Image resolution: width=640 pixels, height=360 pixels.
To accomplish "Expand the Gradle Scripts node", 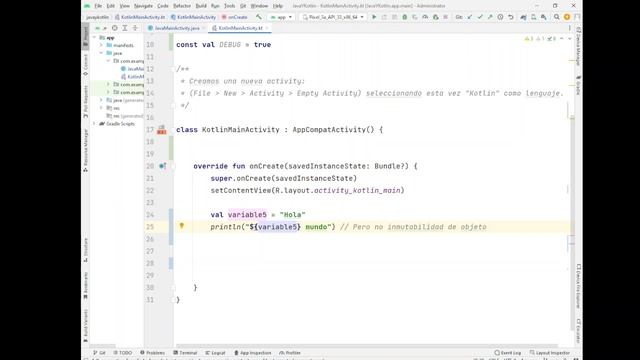I will (x=95, y=124).
